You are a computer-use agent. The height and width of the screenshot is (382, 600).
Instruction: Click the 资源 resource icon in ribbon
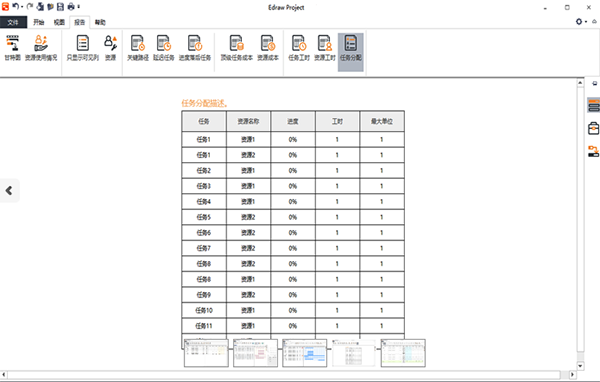pos(111,48)
